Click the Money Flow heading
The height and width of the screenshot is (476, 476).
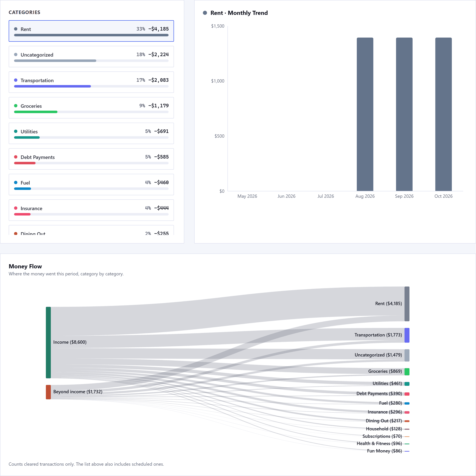25,266
